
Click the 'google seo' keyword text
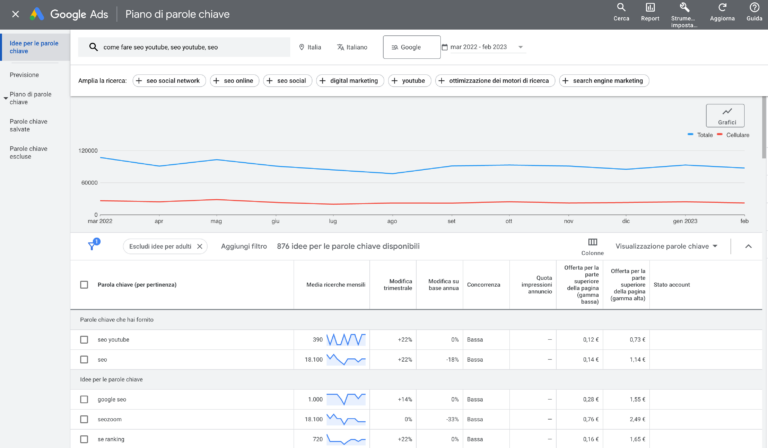point(112,400)
